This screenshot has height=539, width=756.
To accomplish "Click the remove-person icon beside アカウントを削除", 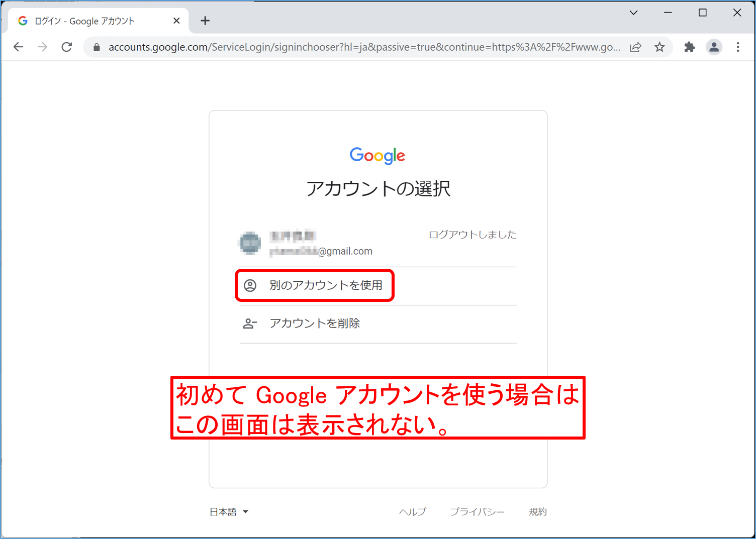I will coord(250,324).
